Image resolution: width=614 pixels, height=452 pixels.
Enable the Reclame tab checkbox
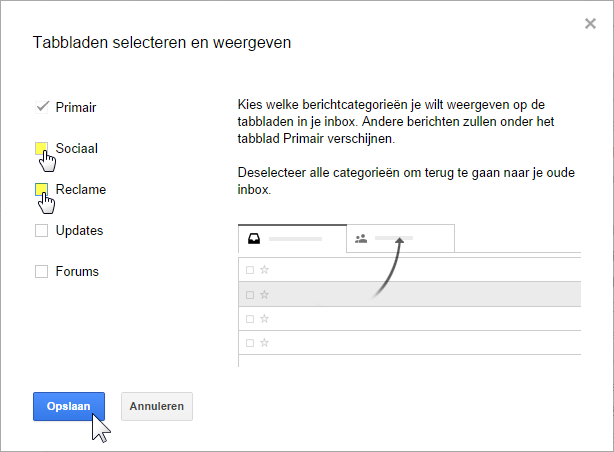[x=42, y=189]
